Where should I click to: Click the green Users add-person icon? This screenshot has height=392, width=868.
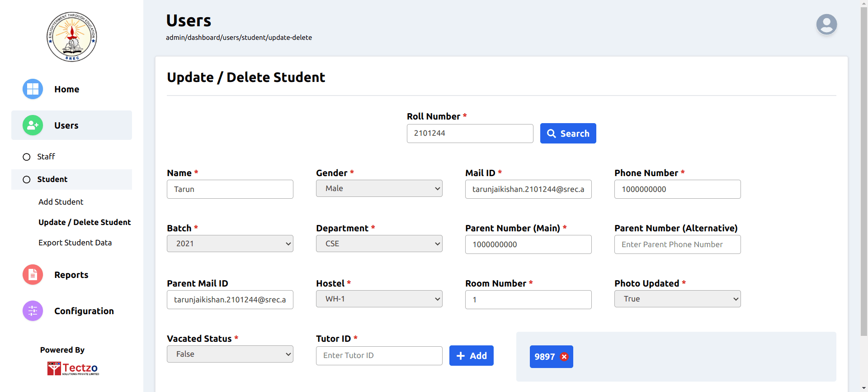pyautogui.click(x=33, y=125)
